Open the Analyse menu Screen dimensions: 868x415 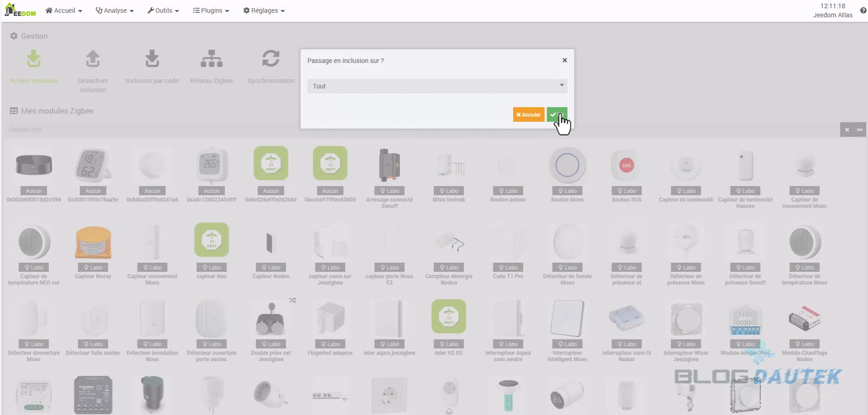click(x=115, y=10)
